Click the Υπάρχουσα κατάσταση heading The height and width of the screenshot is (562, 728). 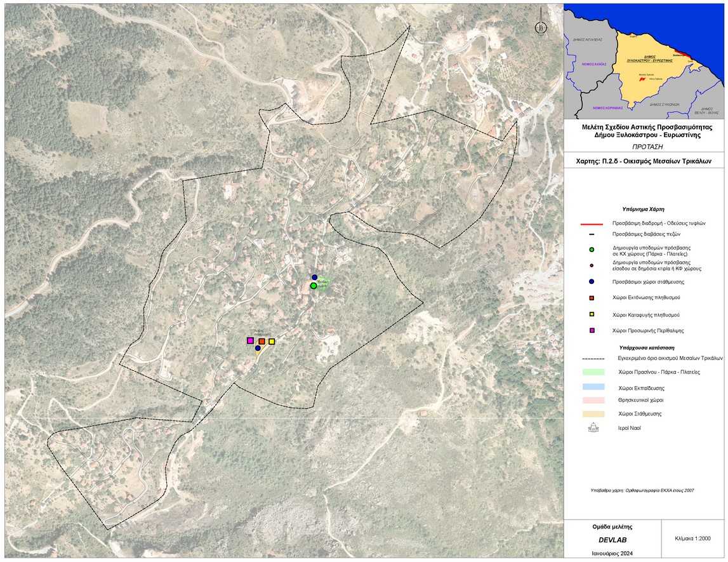(x=647, y=347)
